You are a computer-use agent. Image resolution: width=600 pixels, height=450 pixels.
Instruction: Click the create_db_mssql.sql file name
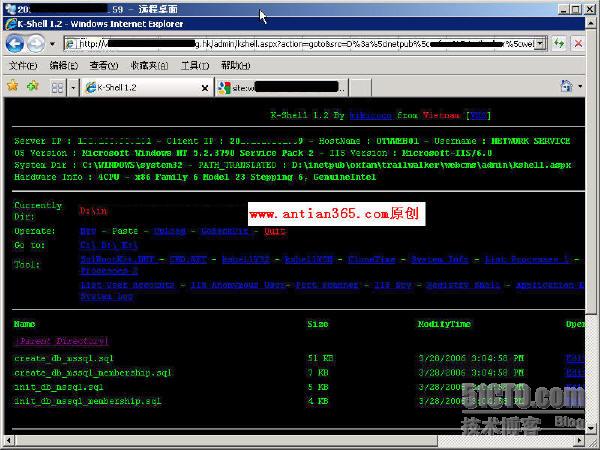tap(64, 359)
